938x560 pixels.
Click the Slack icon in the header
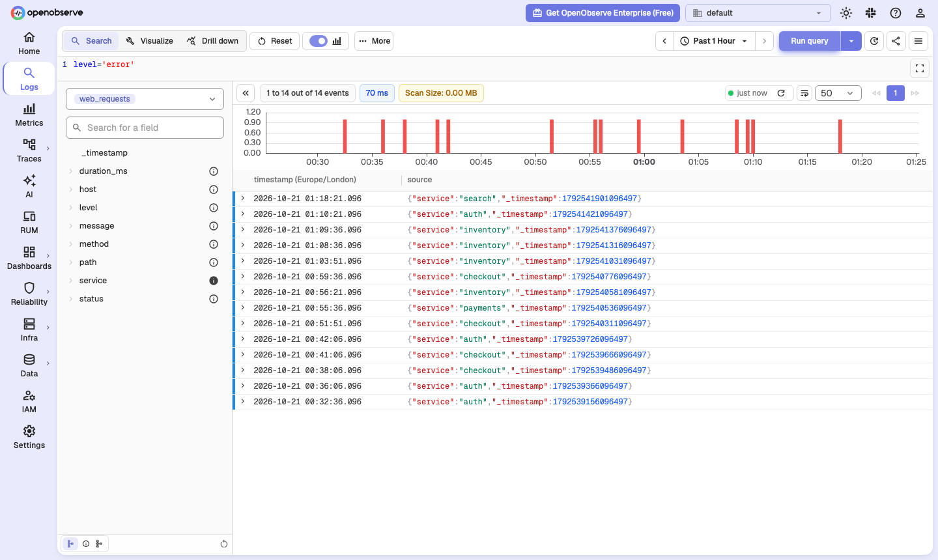point(871,13)
